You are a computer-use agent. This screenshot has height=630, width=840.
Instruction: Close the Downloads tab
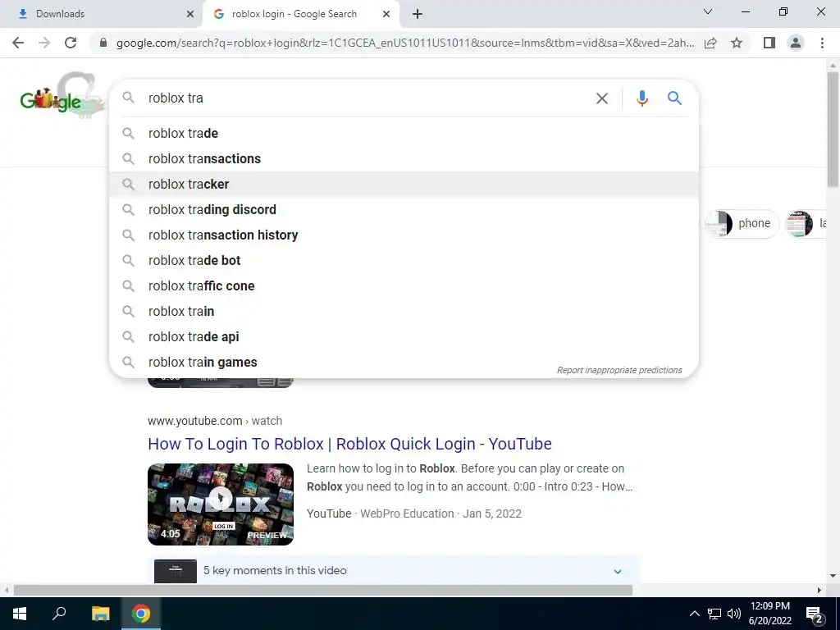pyautogui.click(x=190, y=14)
